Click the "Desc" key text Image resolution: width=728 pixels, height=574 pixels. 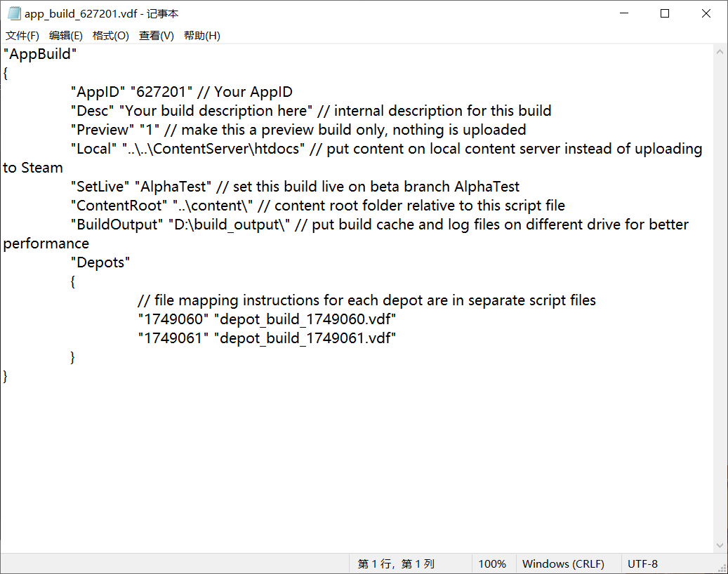[x=93, y=111]
